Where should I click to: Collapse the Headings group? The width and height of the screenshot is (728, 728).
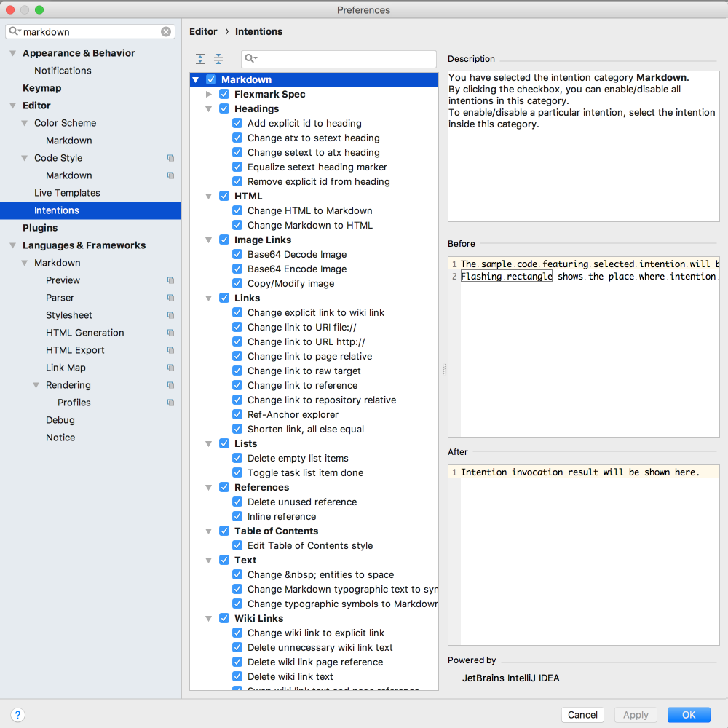coord(209,109)
